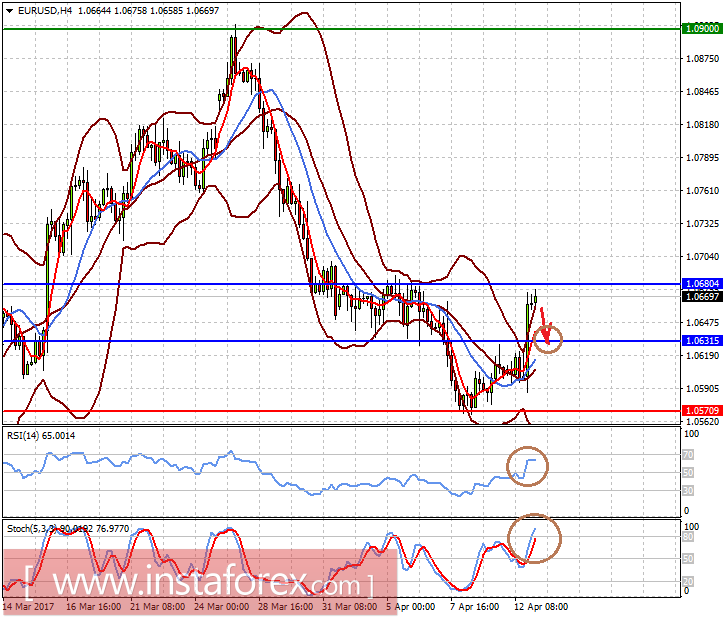The image size is (723, 618).
Task: Click the 12 Apr 08:00 time axis label
Action: coord(541,606)
